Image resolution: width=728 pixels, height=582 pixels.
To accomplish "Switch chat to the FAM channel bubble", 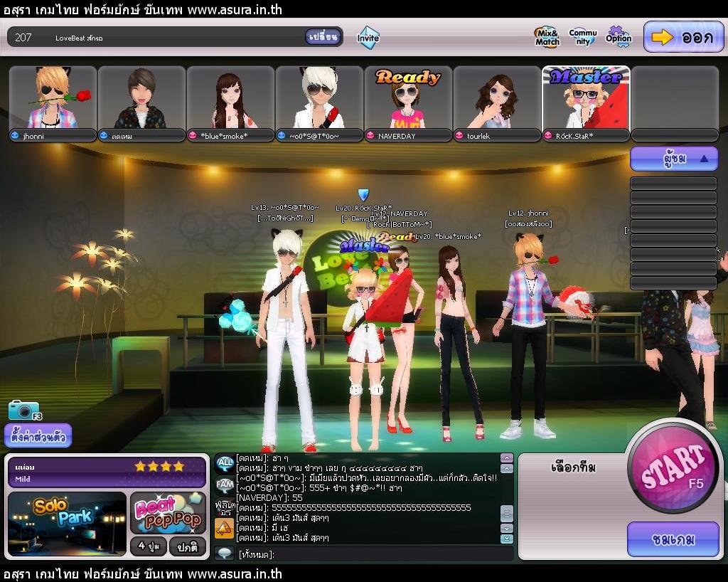I will pyautogui.click(x=225, y=485).
